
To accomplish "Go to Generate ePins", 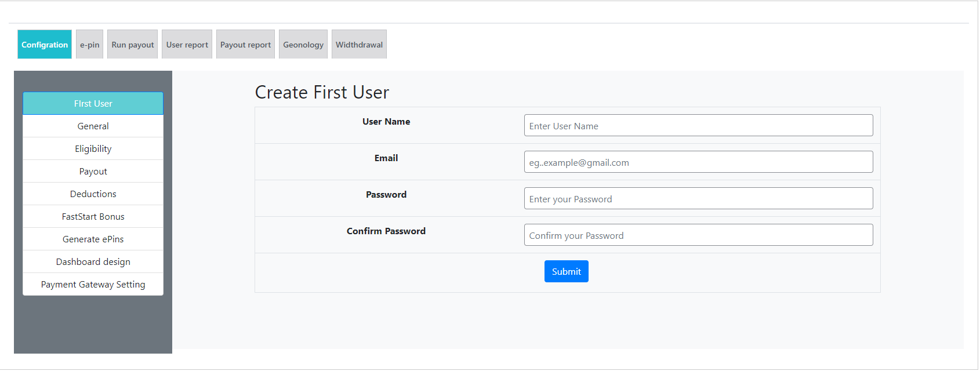I will click(93, 239).
